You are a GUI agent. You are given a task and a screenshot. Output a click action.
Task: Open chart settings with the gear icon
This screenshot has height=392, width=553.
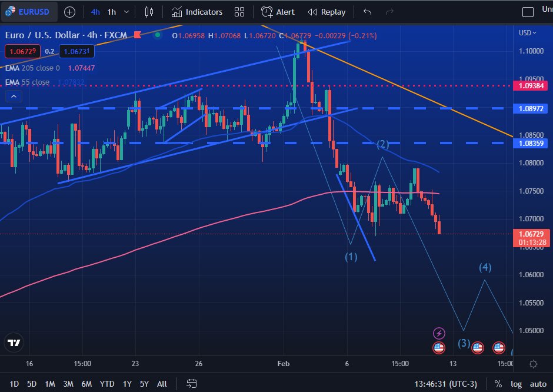point(533,364)
